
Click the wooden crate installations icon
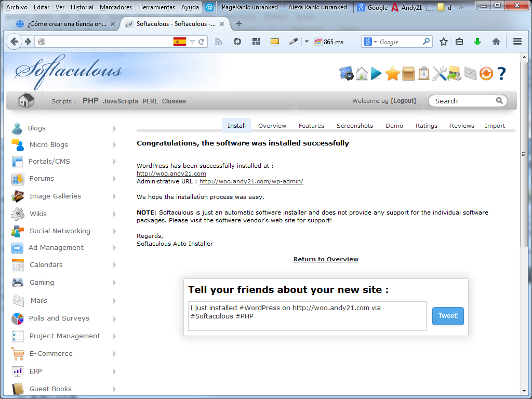(x=408, y=74)
